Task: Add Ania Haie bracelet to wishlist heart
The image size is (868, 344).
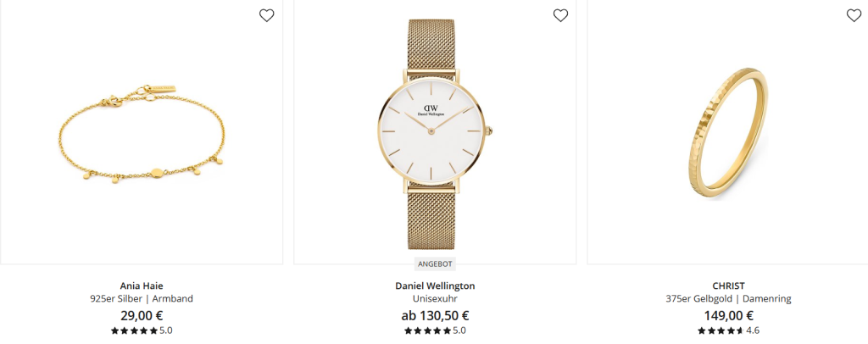Action: click(x=267, y=15)
